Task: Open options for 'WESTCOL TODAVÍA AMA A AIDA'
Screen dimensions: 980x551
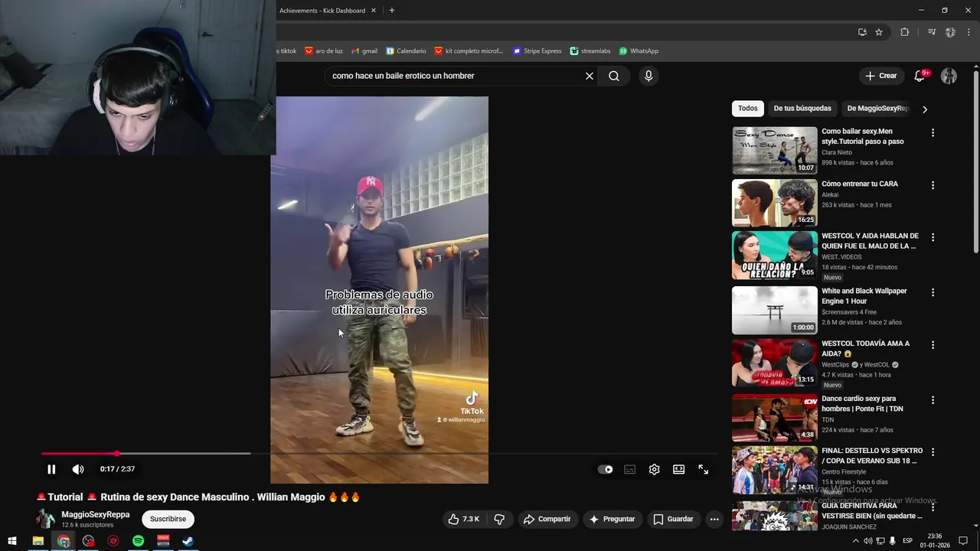Action: click(933, 345)
